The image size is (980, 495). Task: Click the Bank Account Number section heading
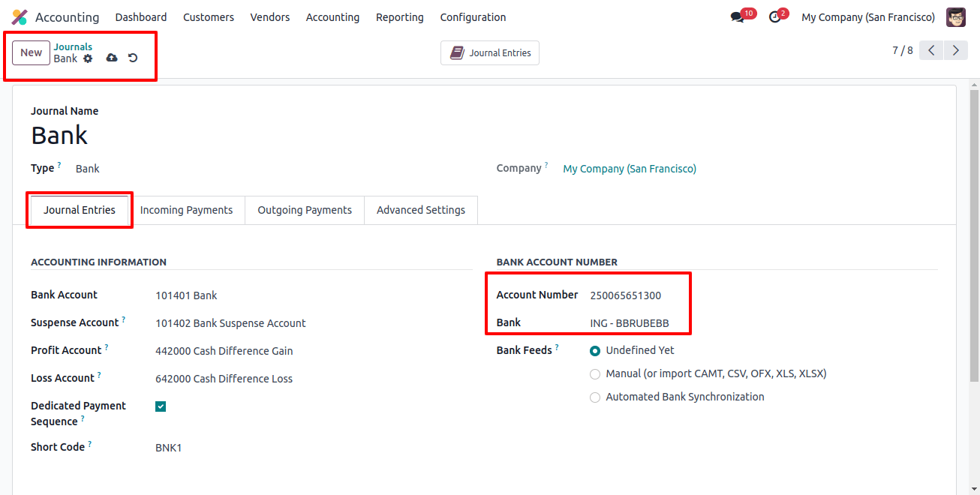pos(557,262)
